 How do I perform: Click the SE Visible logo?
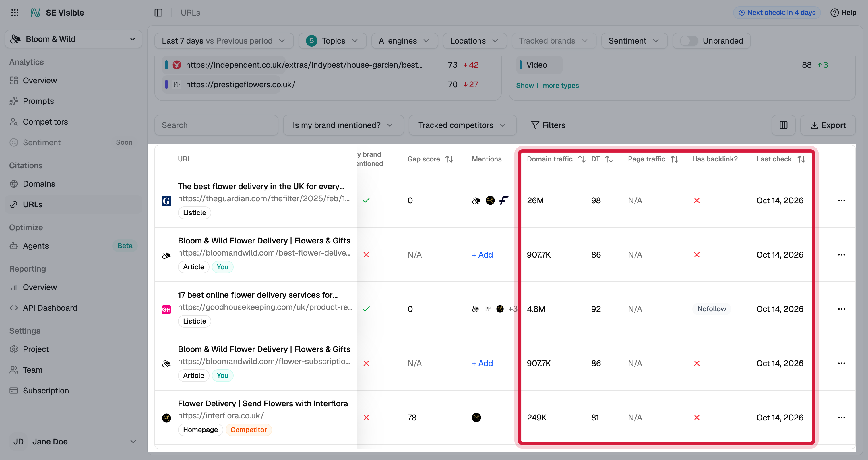click(36, 13)
